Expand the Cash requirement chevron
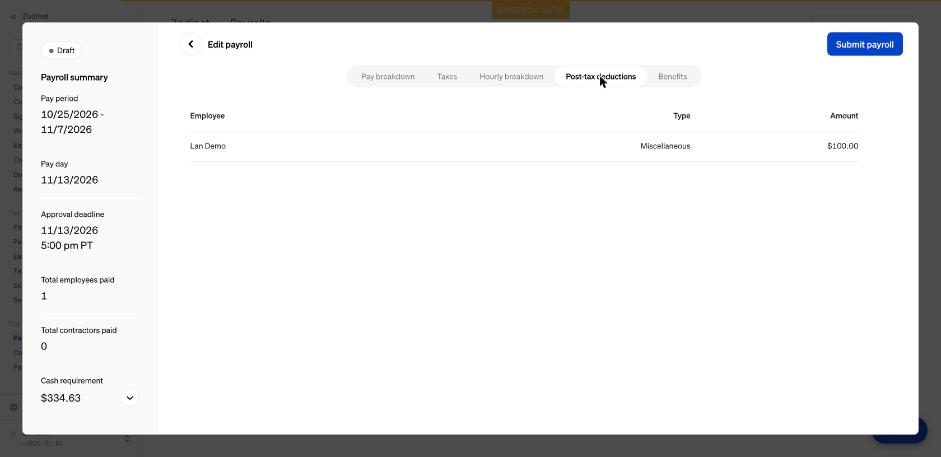Image resolution: width=941 pixels, height=457 pixels. (x=130, y=398)
